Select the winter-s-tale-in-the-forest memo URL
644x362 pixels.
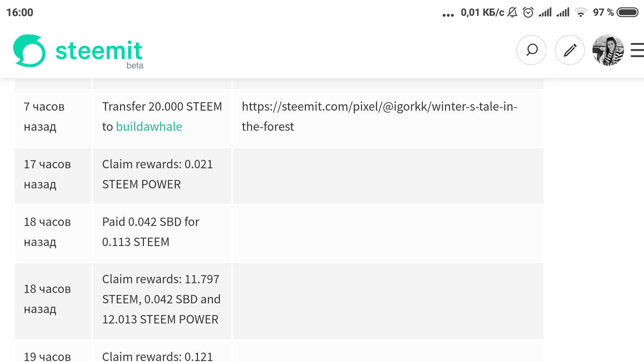[379, 116]
